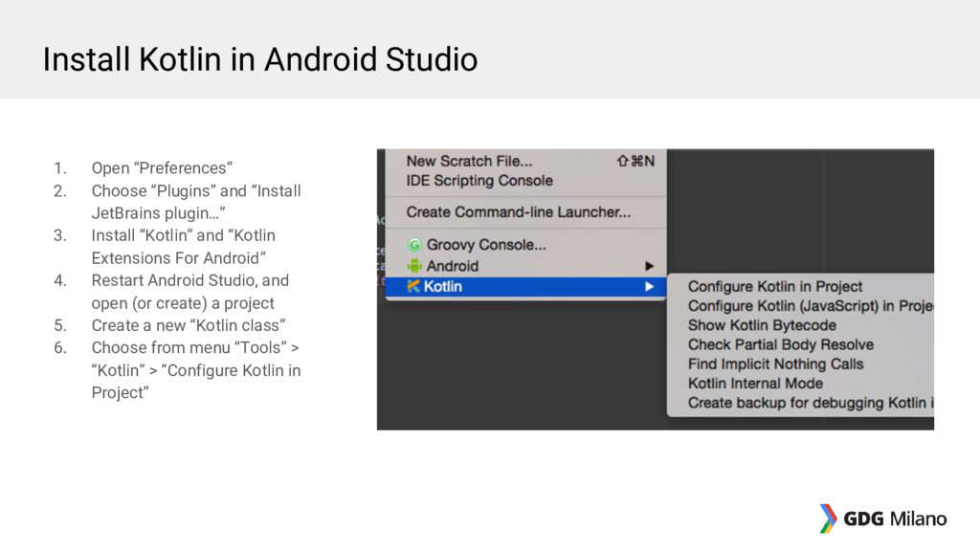Viewport: 980px width, 551px height.
Task: Click step text Choose from menu “Tools” >
Action: coord(195,347)
